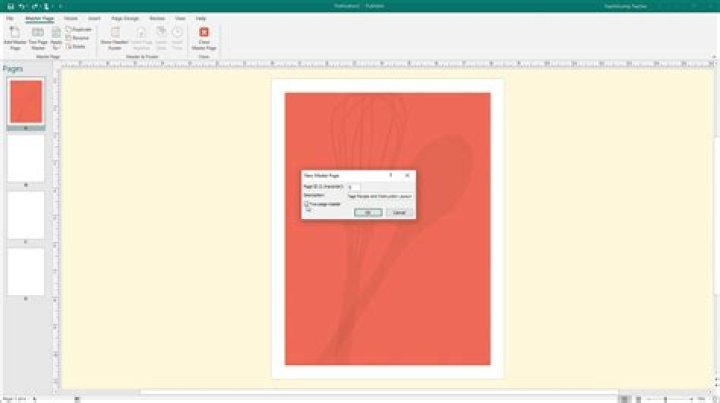
Task: Click the Redo arrow in quick access toolbar
Action: (x=35, y=6)
